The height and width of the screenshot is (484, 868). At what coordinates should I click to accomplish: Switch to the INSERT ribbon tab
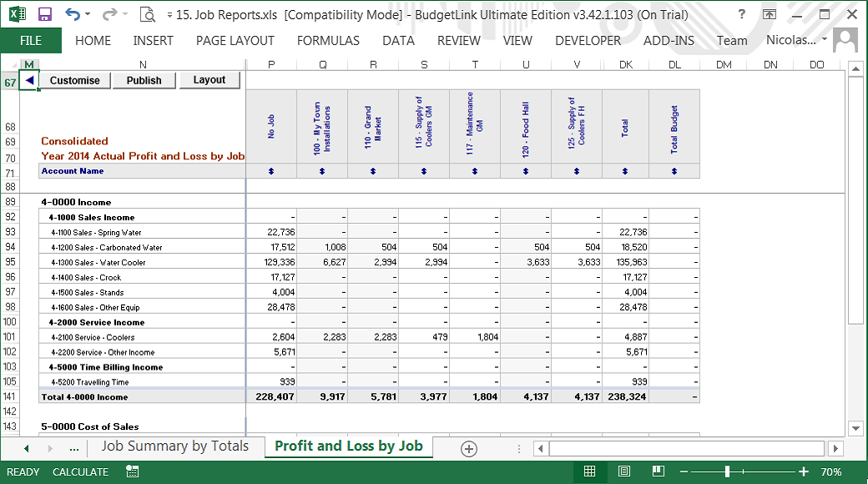pos(153,40)
